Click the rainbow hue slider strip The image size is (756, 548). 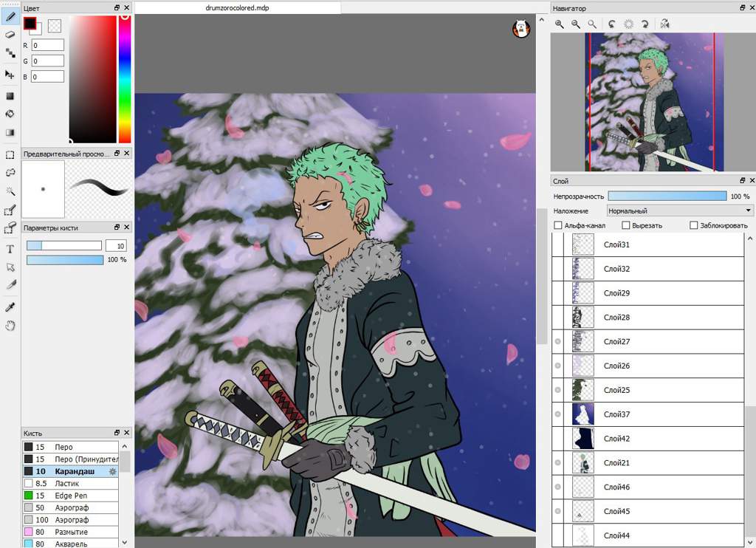125,78
